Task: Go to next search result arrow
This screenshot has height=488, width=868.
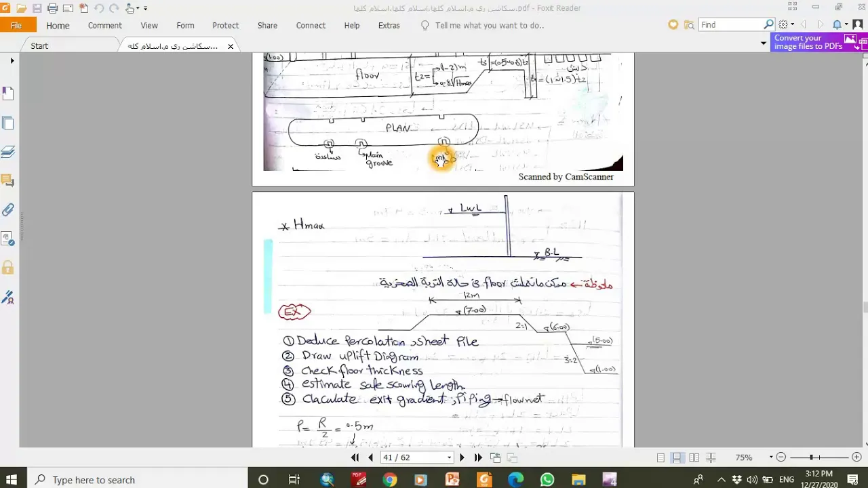Action: tap(821, 24)
